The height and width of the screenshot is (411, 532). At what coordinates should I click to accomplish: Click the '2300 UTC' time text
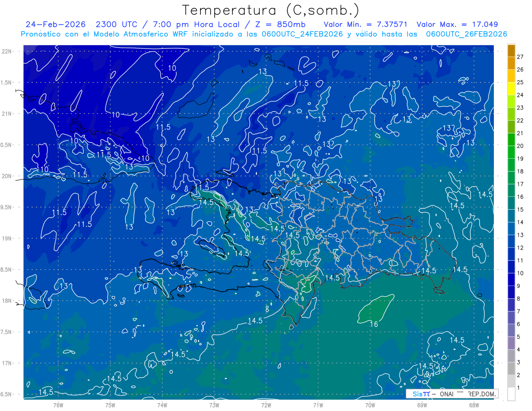pyautogui.click(x=117, y=24)
